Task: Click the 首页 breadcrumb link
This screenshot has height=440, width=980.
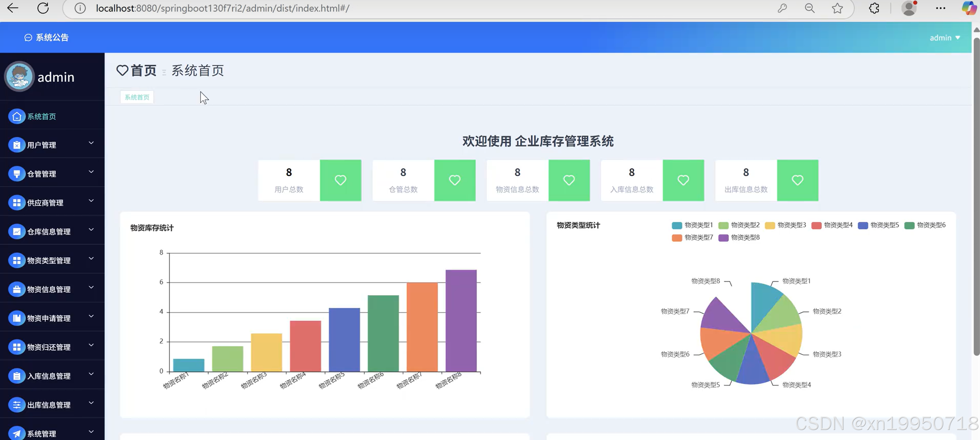Action: [144, 70]
